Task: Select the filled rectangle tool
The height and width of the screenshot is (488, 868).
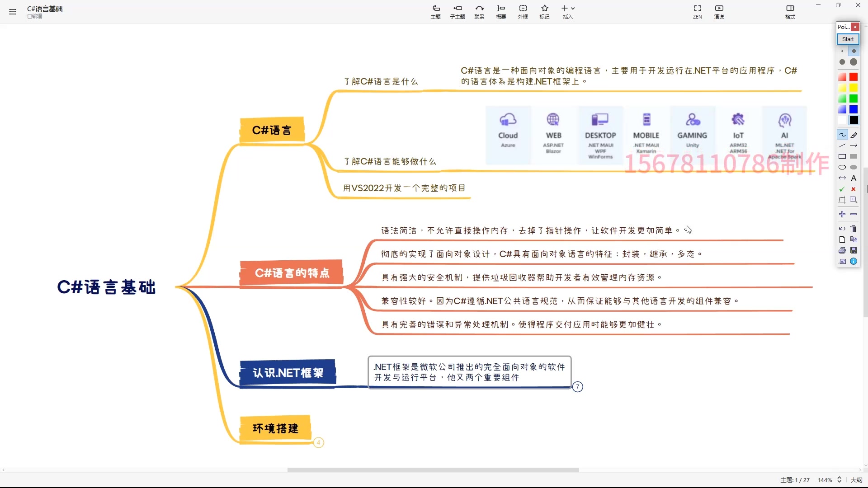Action: pos(854,156)
